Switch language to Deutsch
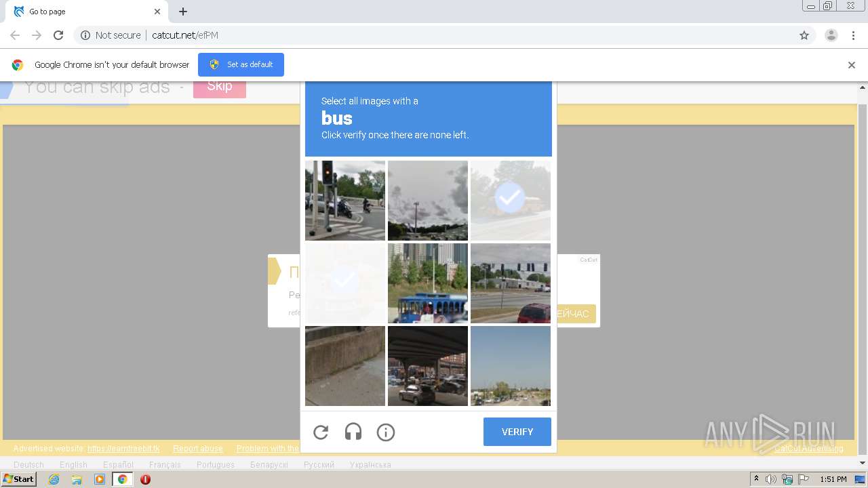Image resolution: width=868 pixels, height=488 pixels. click(28, 465)
